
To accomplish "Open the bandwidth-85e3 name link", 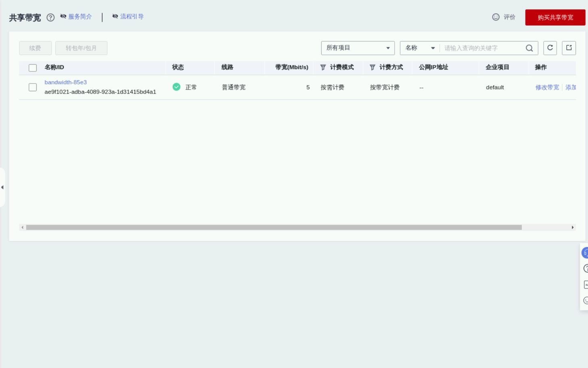I will click(x=66, y=82).
